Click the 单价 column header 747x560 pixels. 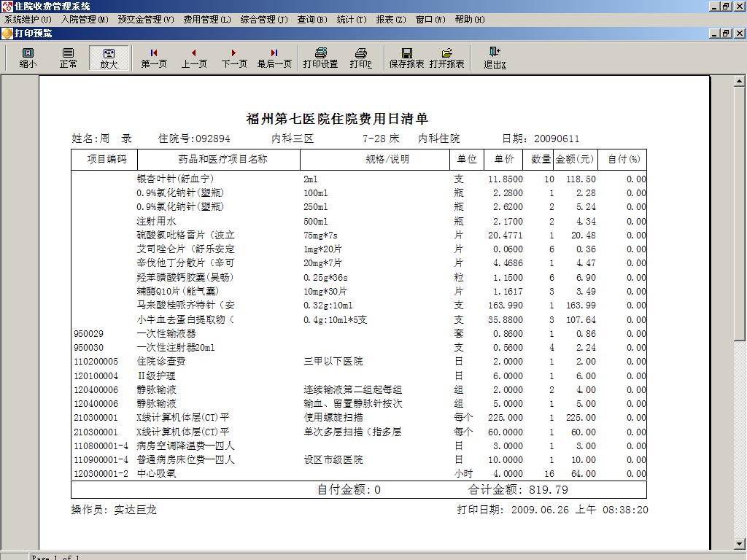coord(503,159)
